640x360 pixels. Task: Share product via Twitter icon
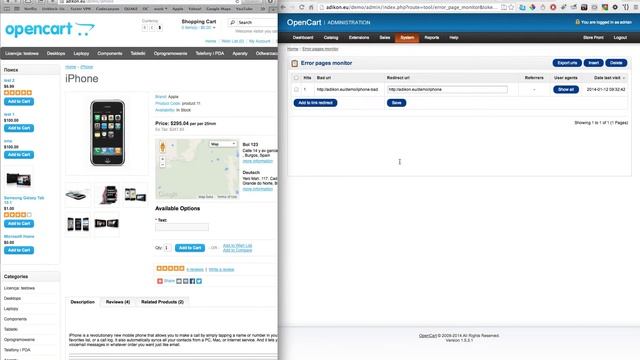(199, 281)
